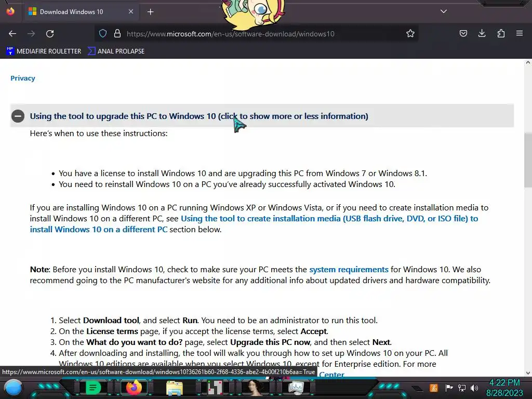Click the Java tray icon
This screenshot has height=399, width=532.
pyautogui.click(x=433, y=388)
